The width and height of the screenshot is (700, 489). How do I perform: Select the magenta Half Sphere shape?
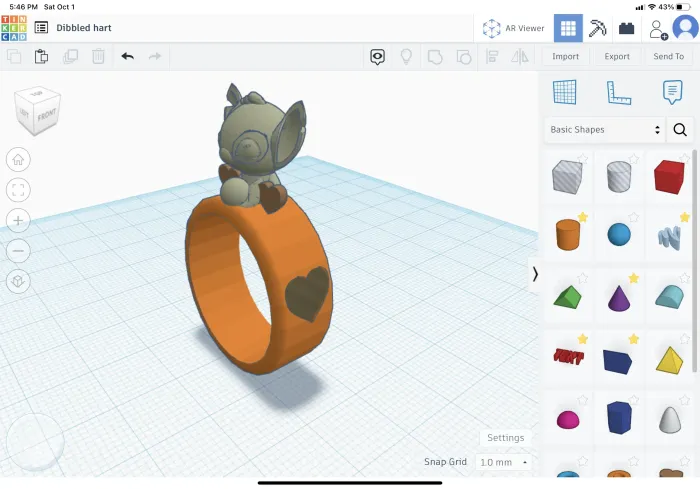coord(568,420)
